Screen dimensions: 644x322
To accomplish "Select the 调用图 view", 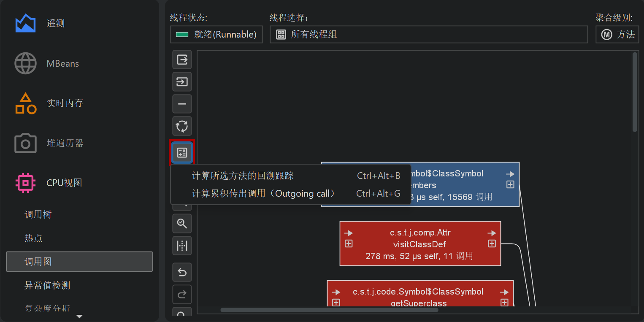I will 79,262.
